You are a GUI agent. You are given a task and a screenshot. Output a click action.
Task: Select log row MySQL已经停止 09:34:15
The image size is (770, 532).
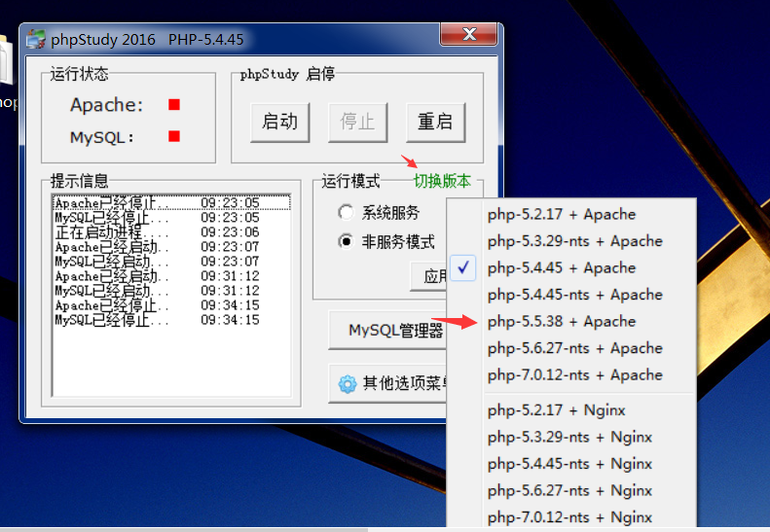[171, 321]
